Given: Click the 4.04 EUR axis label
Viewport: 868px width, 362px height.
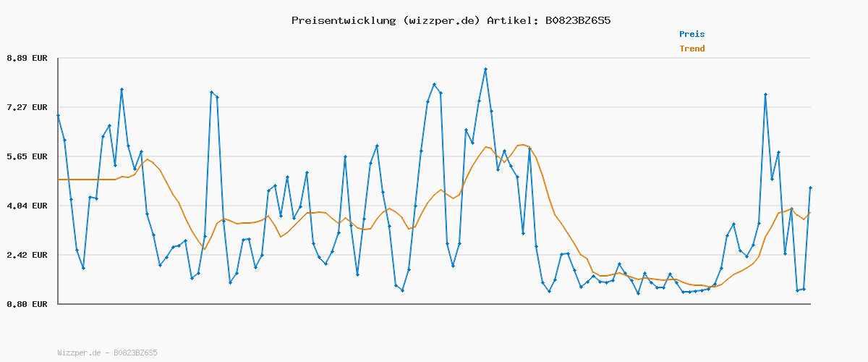Looking at the screenshot, I should pyautogui.click(x=27, y=206).
